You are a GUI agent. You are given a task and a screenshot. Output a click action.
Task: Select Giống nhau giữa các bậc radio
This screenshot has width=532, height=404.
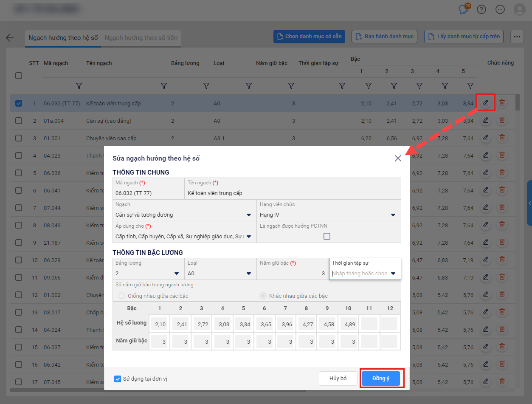point(122,296)
